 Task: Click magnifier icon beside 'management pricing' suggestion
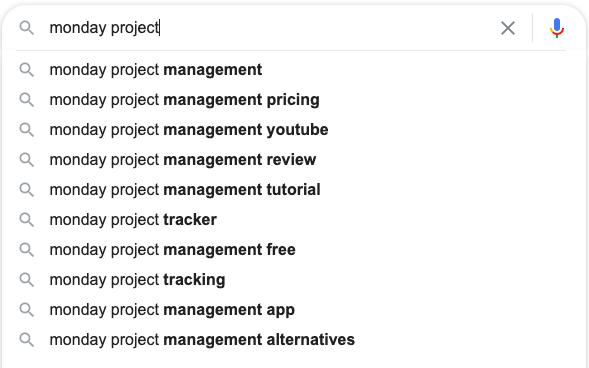[27, 100]
